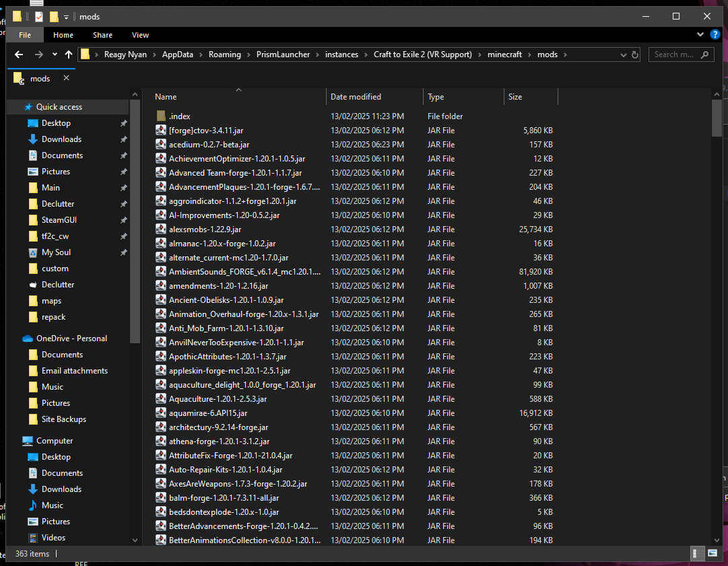Open the Home ribbon tab

pyautogui.click(x=63, y=35)
